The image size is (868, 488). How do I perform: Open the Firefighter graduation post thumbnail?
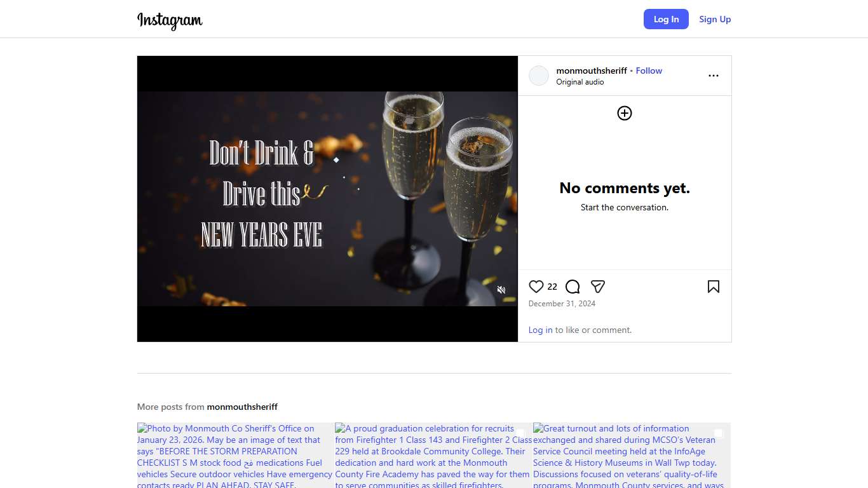point(433,455)
